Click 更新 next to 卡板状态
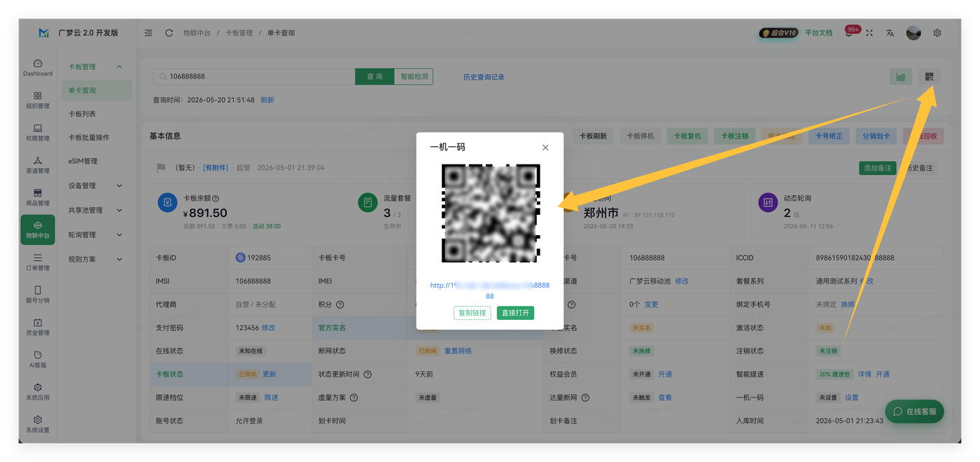Image resolution: width=980 pixels, height=462 pixels. 269,374
